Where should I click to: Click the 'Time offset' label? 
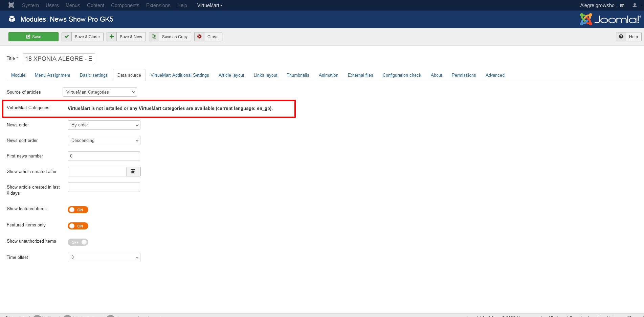pos(17,258)
